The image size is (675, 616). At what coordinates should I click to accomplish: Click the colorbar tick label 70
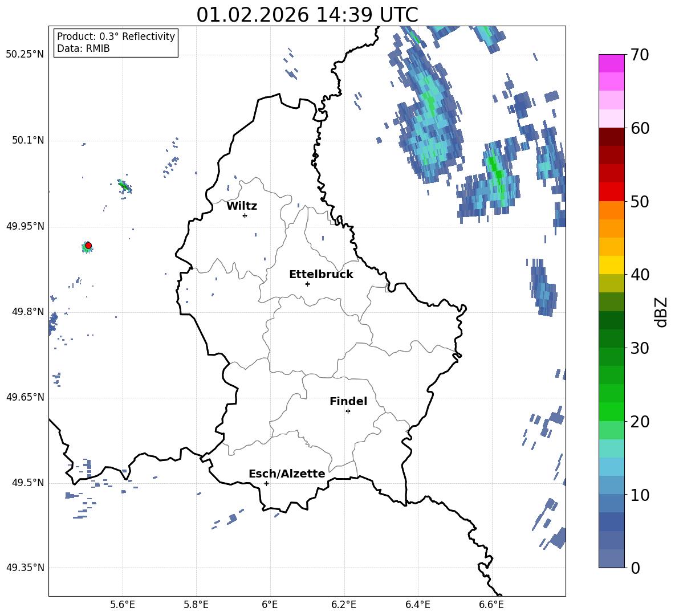click(640, 55)
